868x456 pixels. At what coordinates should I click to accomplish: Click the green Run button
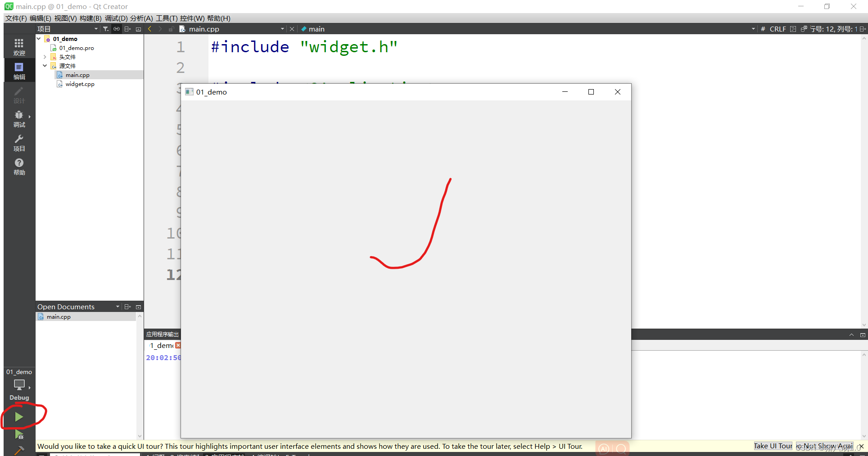coord(19,417)
